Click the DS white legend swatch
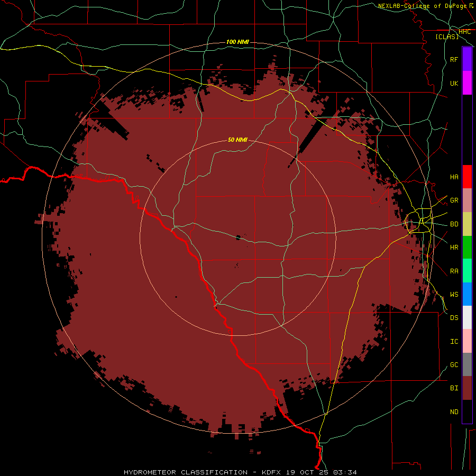Screen dimensions: 476x476 pos(467,317)
